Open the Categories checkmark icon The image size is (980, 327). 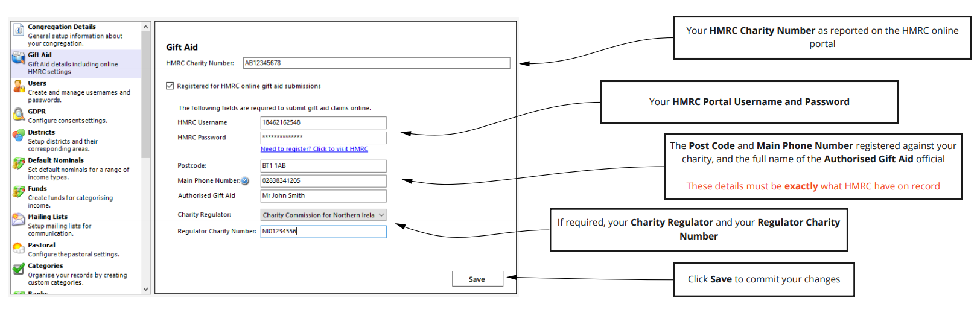coord(19,269)
